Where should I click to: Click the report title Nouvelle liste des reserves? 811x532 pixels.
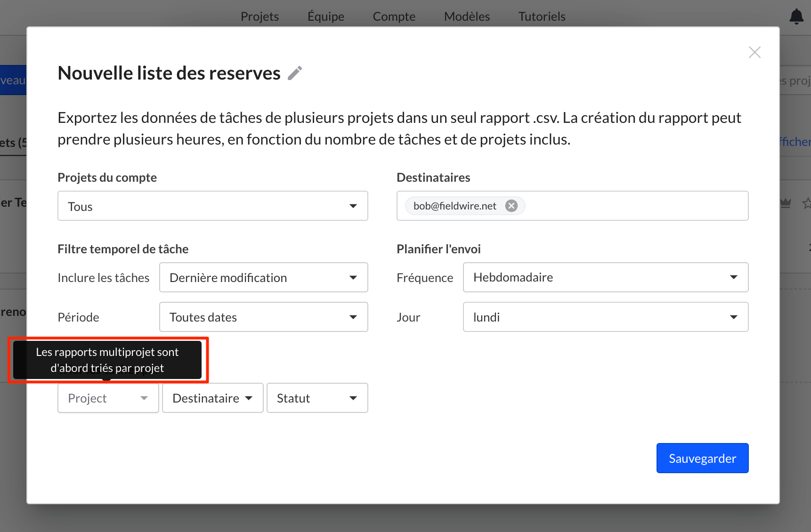[169, 73]
